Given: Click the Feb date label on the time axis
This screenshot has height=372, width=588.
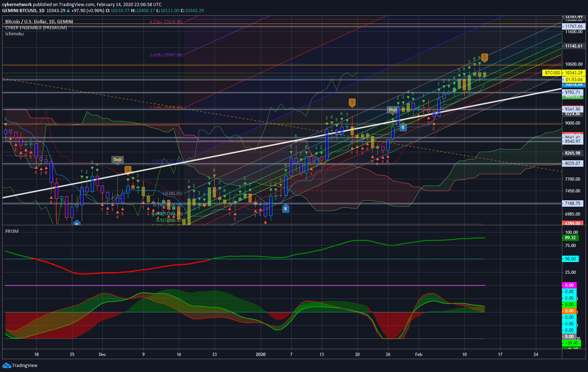Looking at the screenshot, I should [x=419, y=355].
